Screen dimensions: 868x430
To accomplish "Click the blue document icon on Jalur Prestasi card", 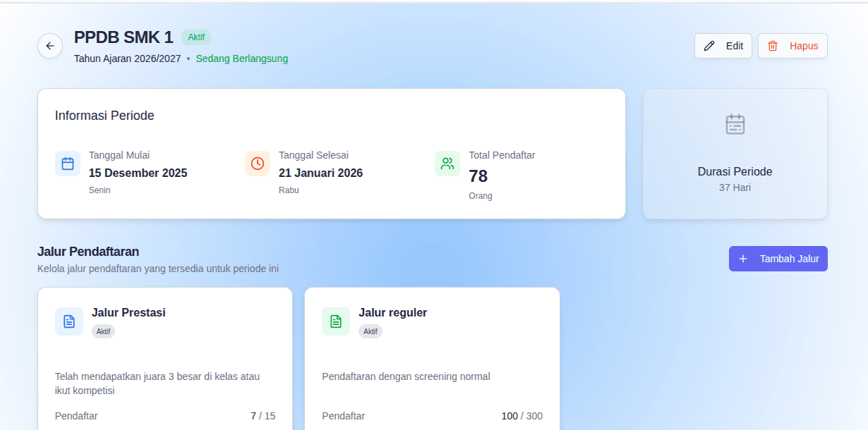I will click(68, 321).
